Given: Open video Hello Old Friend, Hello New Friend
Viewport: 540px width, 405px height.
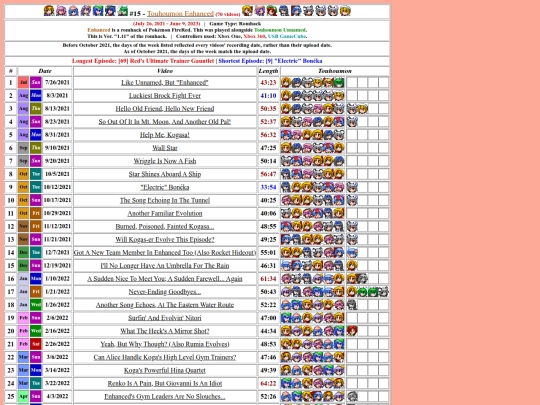Looking at the screenshot, I should [165, 109].
